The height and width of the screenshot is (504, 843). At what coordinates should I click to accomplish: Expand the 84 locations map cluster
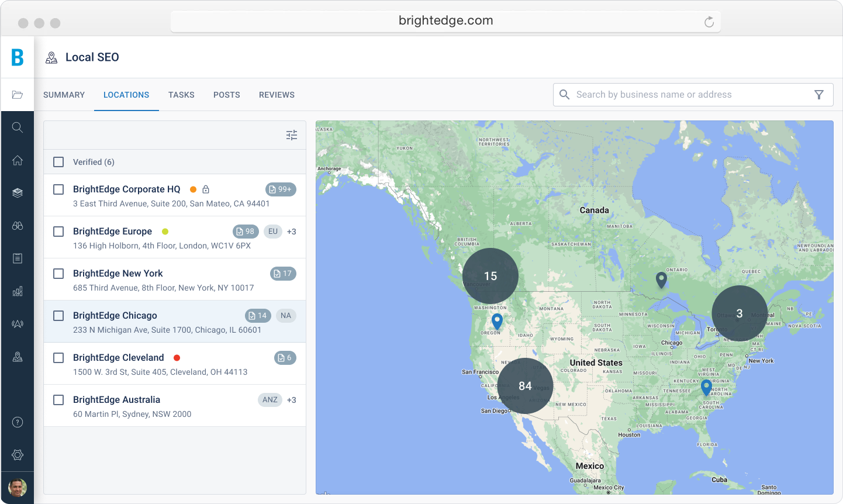coord(525,386)
